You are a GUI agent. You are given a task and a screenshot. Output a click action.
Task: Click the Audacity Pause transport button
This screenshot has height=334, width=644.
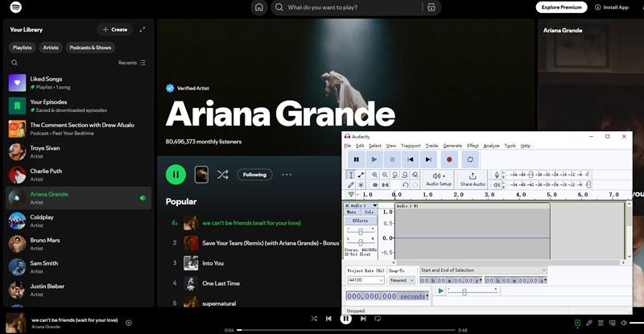(x=356, y=159)
